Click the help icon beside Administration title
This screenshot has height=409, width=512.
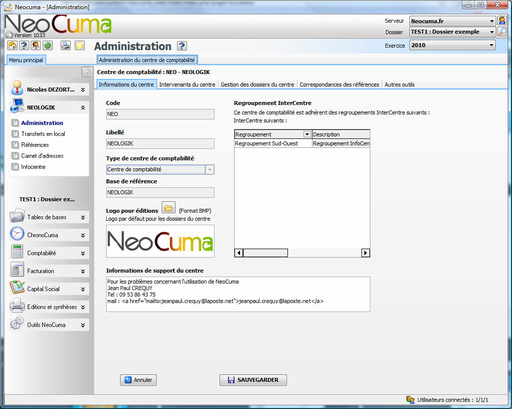tap(182, 46)
